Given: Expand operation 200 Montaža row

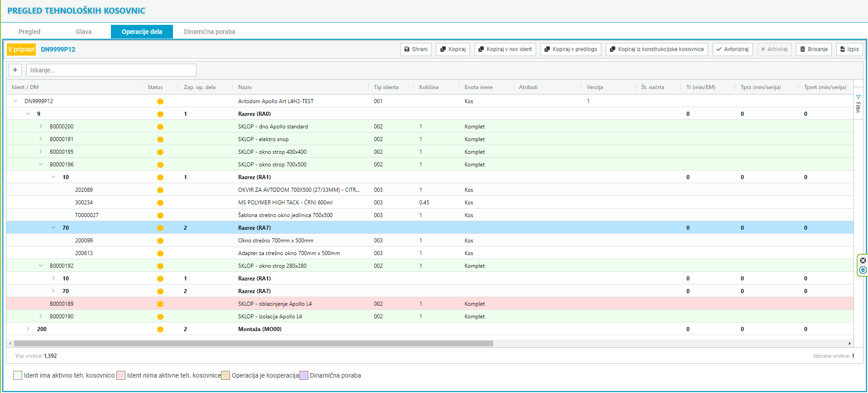Looking at the screenshot, I should pos(28,329).
